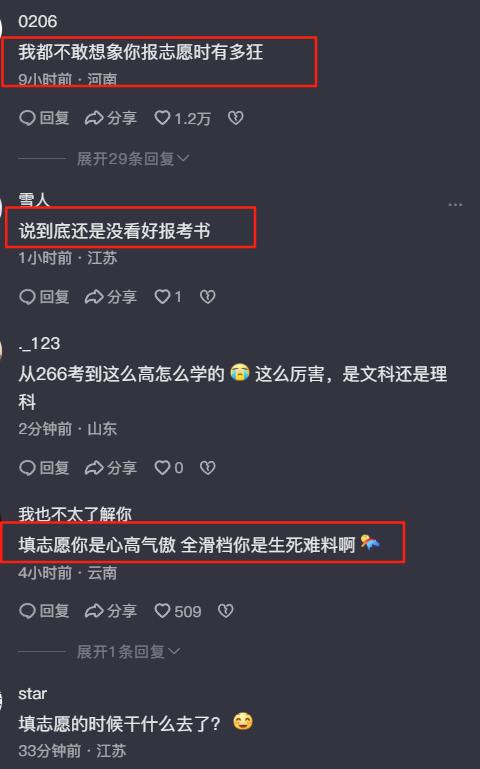Reply to 雪人's comment

[44, 297]
